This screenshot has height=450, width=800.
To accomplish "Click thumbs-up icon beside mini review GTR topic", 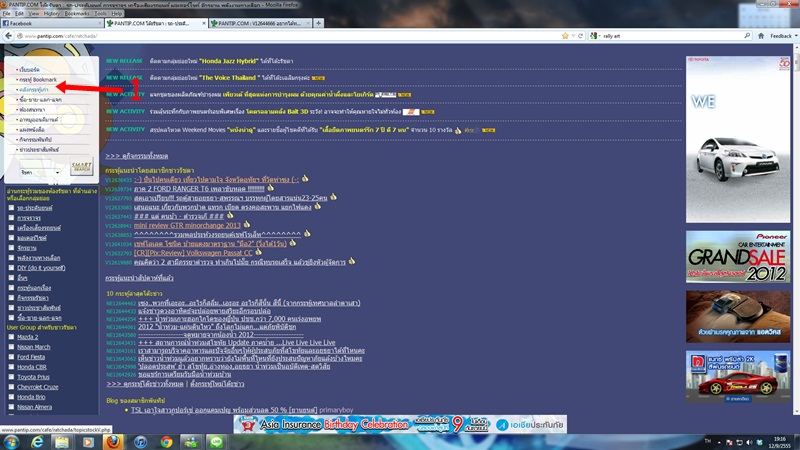I will 247,224.
